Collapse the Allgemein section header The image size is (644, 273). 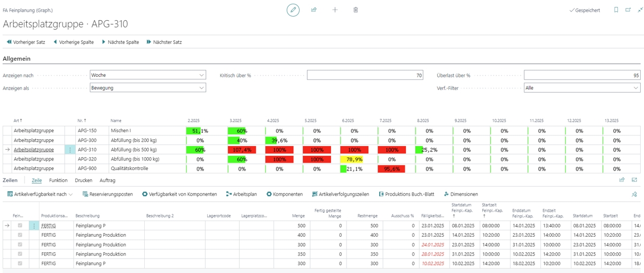click(17, 58)
